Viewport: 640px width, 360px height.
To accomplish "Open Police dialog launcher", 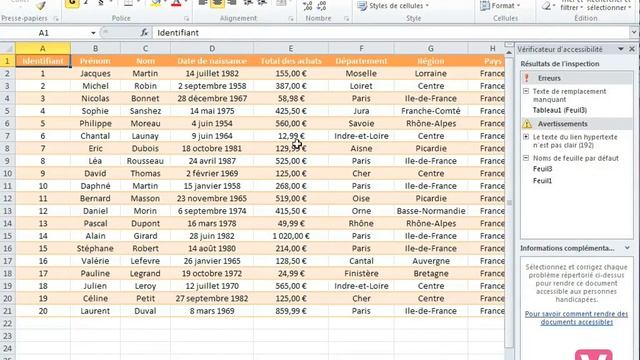I will click(187, 19).
